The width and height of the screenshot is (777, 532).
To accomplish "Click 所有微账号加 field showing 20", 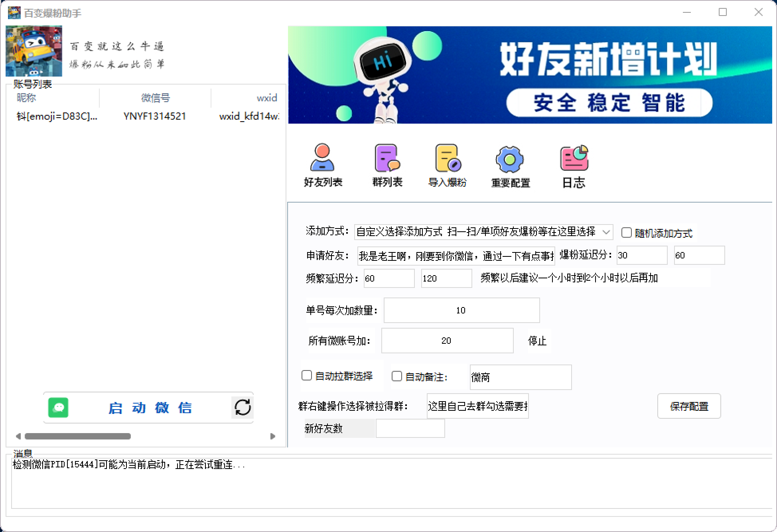I will 447,341.
